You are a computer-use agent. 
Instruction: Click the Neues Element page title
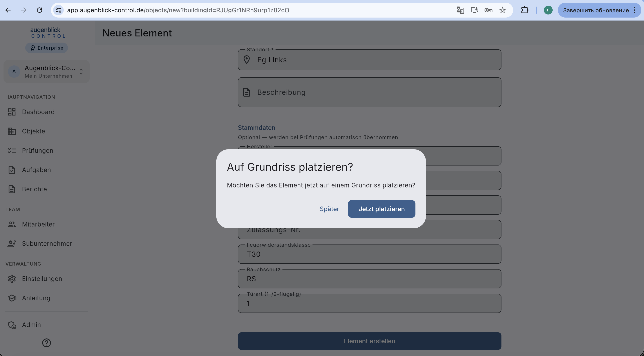(x=137, y=33)
